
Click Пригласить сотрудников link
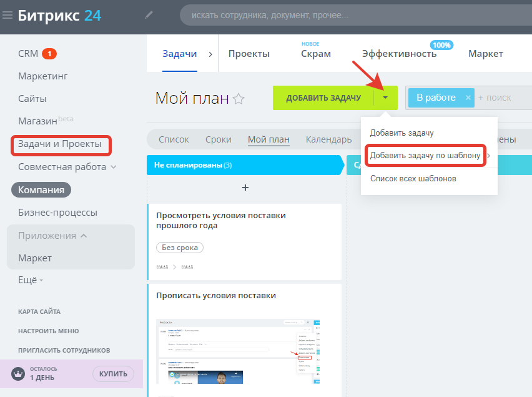point(64,351)
